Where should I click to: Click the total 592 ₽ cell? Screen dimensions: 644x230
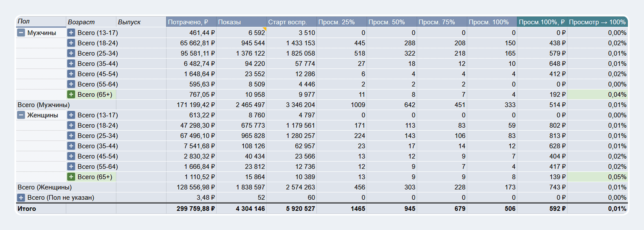click(x=542, y=209)
